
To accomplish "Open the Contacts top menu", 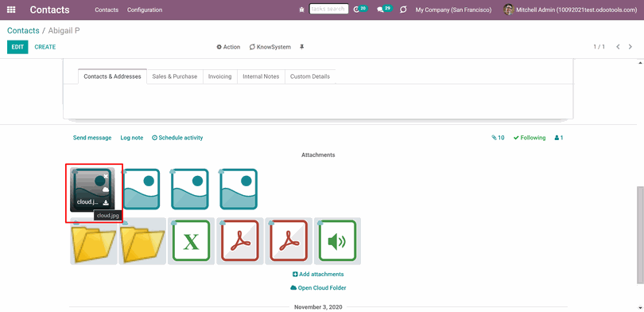I will click(x=107, y=10).
